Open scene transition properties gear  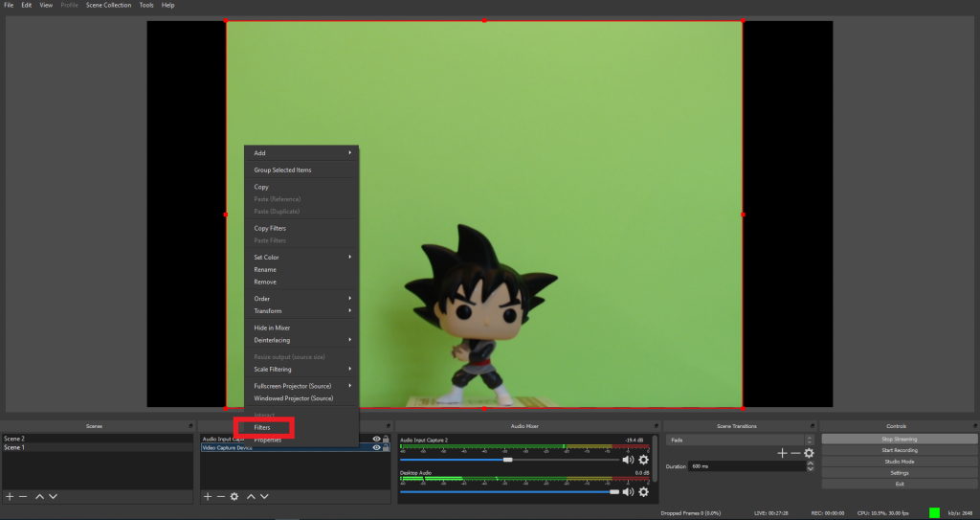809,453
